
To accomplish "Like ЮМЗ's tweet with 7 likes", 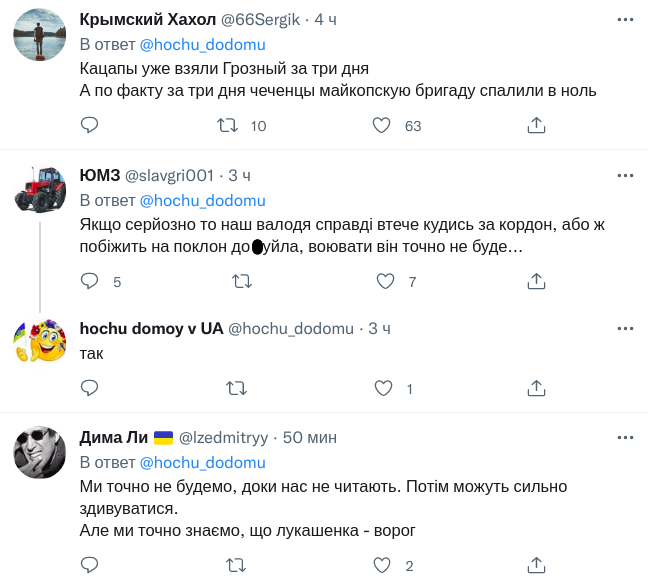I will click(x=386, y=281).
